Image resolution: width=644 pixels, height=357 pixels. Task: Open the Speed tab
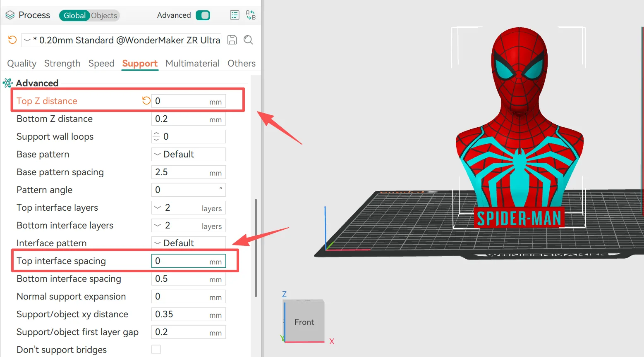pos(101,63)
